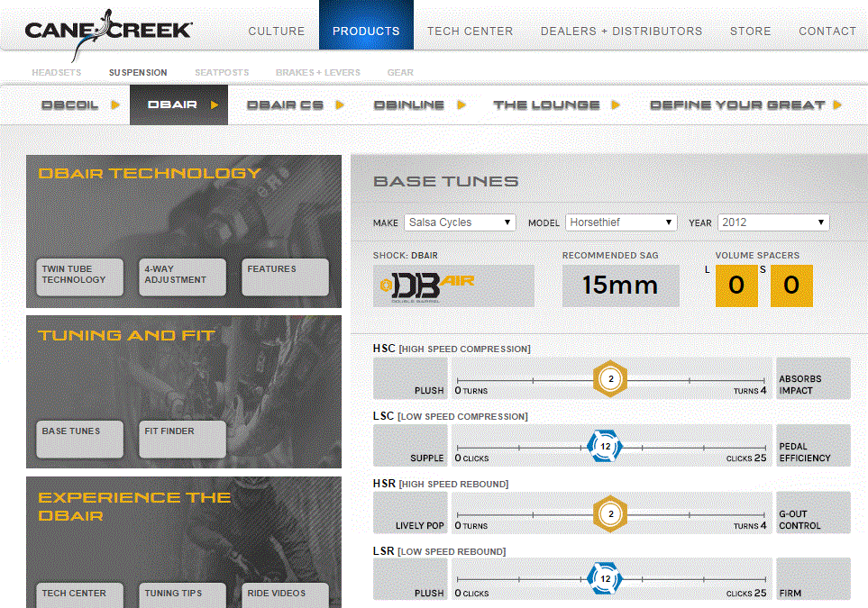Click the HSC compression slider track
The image size is (868, 608).
tap(532, 380)
